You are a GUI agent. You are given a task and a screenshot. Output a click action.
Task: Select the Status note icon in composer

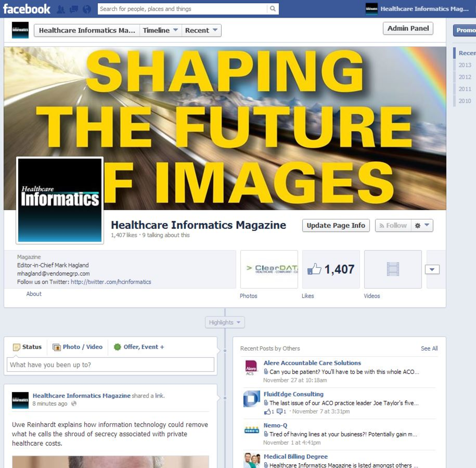click(x=16, y=347)
